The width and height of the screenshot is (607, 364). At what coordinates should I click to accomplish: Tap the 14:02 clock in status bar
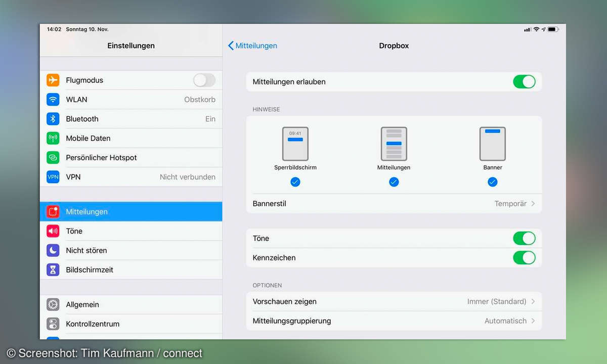click(54, 29)
